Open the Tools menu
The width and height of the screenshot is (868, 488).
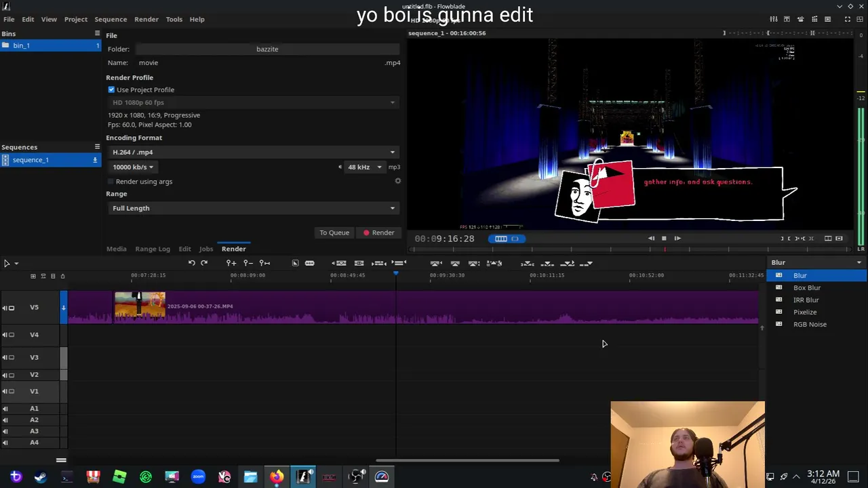[x=174, y=19]
